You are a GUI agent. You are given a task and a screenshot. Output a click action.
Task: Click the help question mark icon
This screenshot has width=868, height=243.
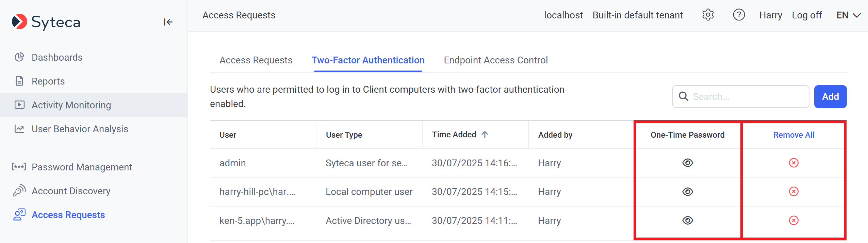pyautogui.click(x=739, y=15)
